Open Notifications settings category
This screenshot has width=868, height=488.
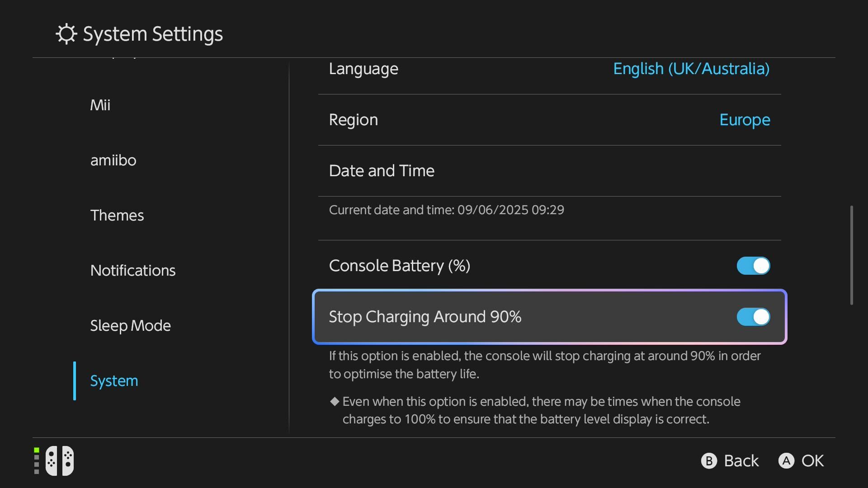[x=133, y=270]
